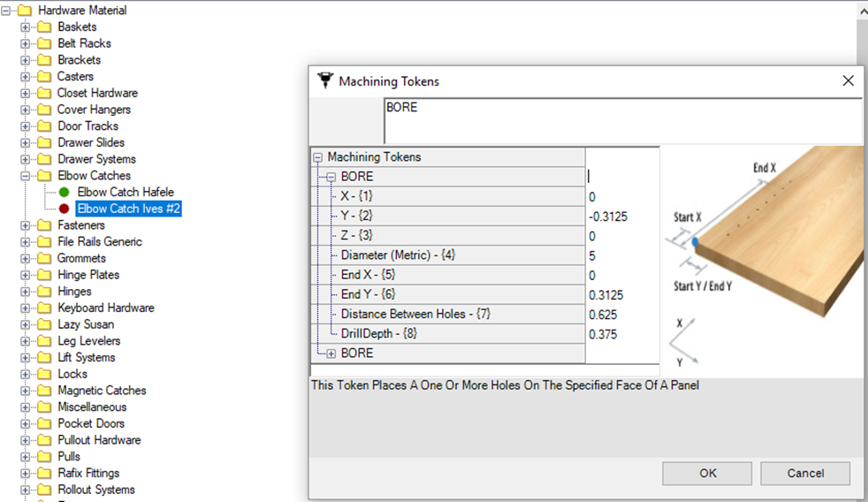Expand the second collapsed BORE token

[x=331, y=354]
